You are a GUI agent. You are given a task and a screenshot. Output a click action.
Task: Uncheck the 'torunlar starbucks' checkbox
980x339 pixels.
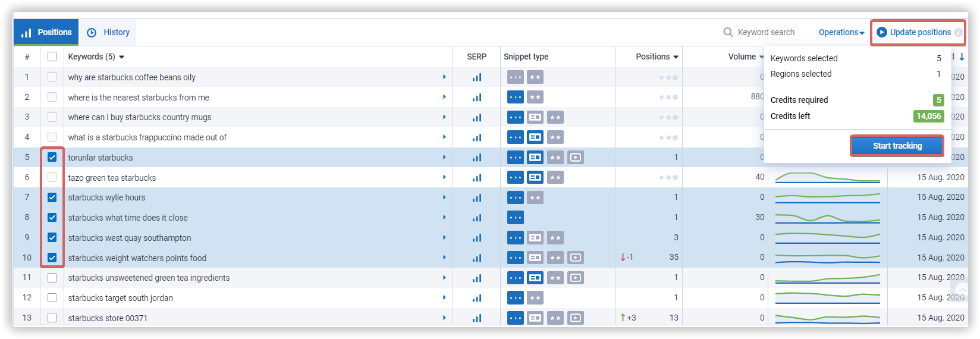pyautogui.click(x=52, y=158)
